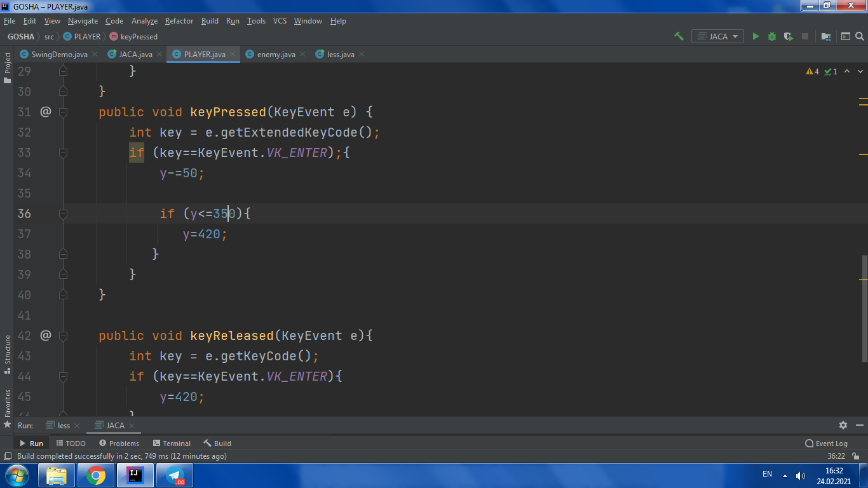Open the Project tool window
Viewport: 868px width, 488px height.
(8, 68)
